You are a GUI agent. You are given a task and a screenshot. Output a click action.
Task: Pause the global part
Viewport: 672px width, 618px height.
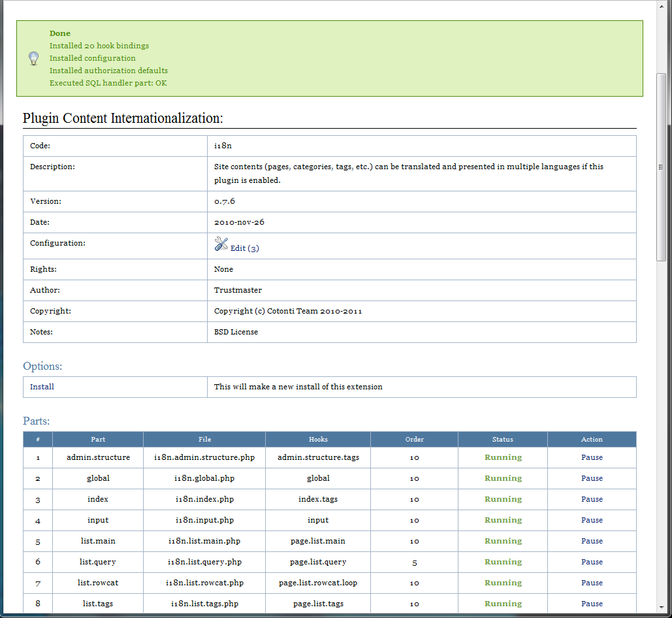click(592, 478)
